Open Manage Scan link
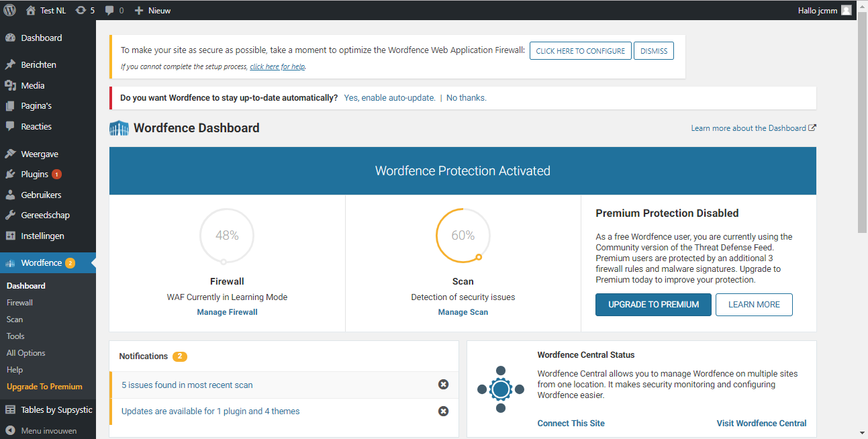 pyautogui.click(x=463, y=312)
